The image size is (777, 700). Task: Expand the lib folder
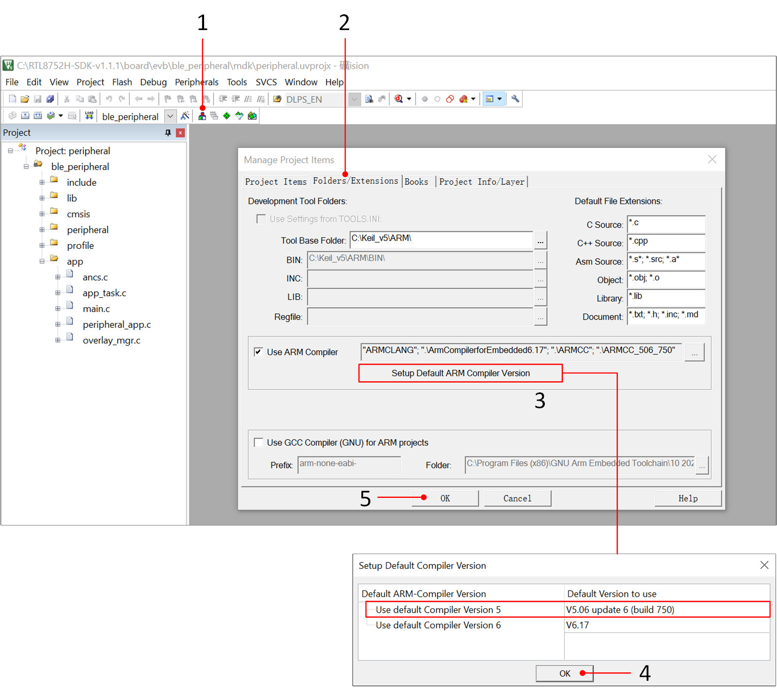click(42, 198)
